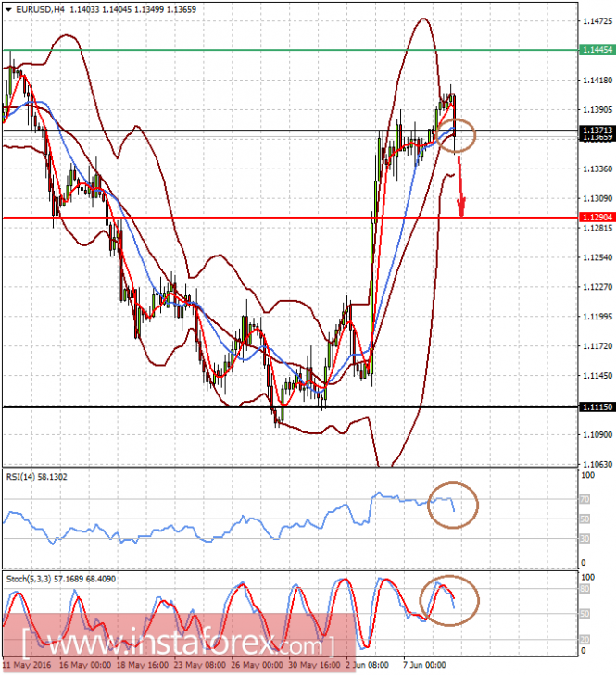The height and width of the screenshot is (675, 616).
Task: Select the red 1.12904 price label
Action: coord(597,218)
